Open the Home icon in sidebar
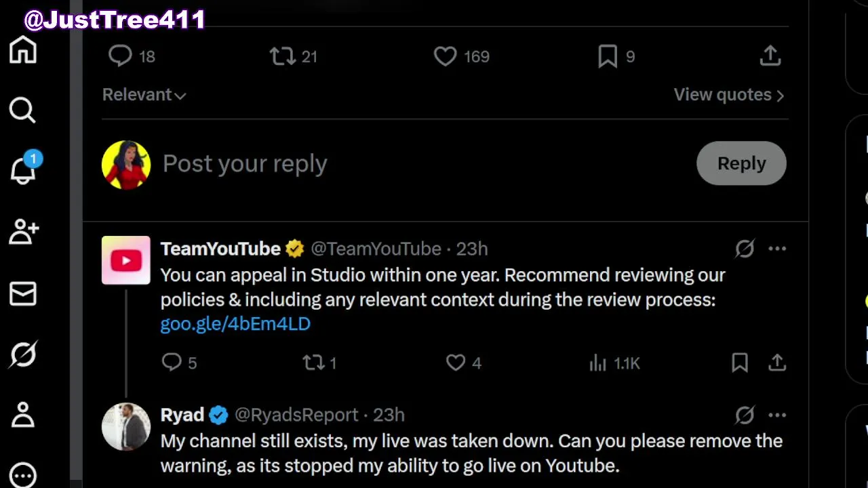The height and width of the screenshot is (488, 868). pyautogui.click(x=23, y=50)
